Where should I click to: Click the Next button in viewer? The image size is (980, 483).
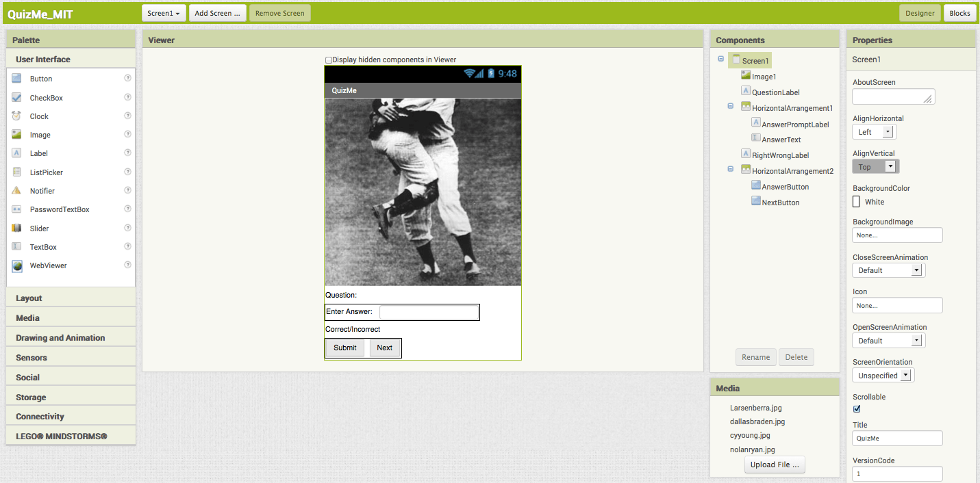(385, 348)
